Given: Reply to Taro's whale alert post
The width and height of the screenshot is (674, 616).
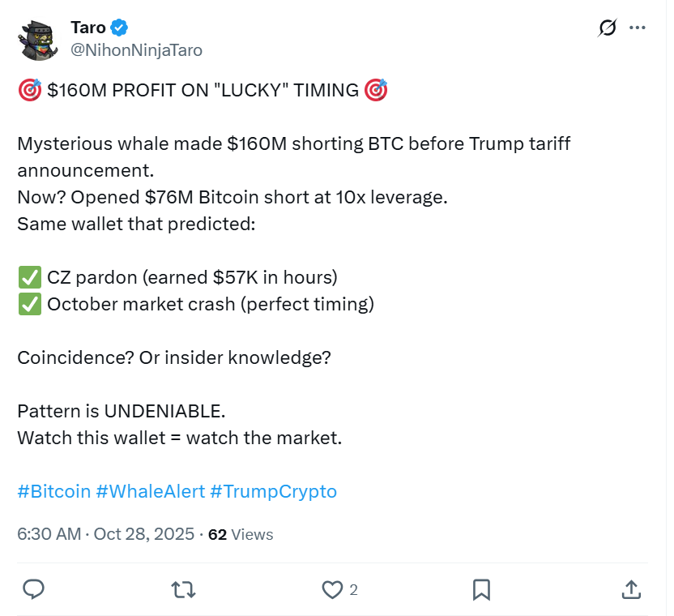Looking at the screenshot, I should [33, 590].
